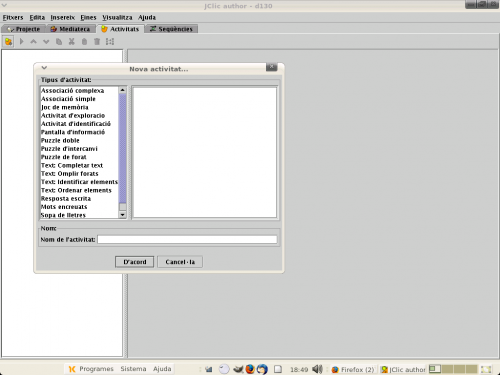The image size is (500, 375).
Task: Click the move activity down arrow
Action: 46,42
